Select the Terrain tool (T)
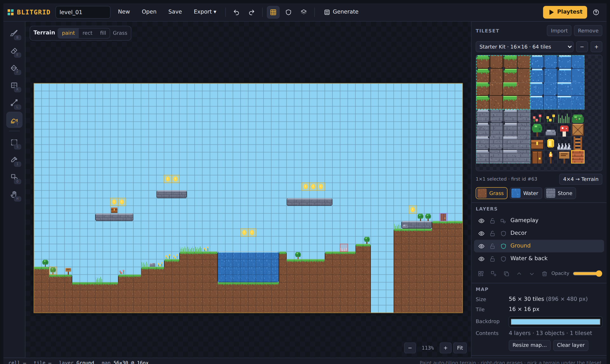This screenshot has width=610, height=364. coord(14,120)
